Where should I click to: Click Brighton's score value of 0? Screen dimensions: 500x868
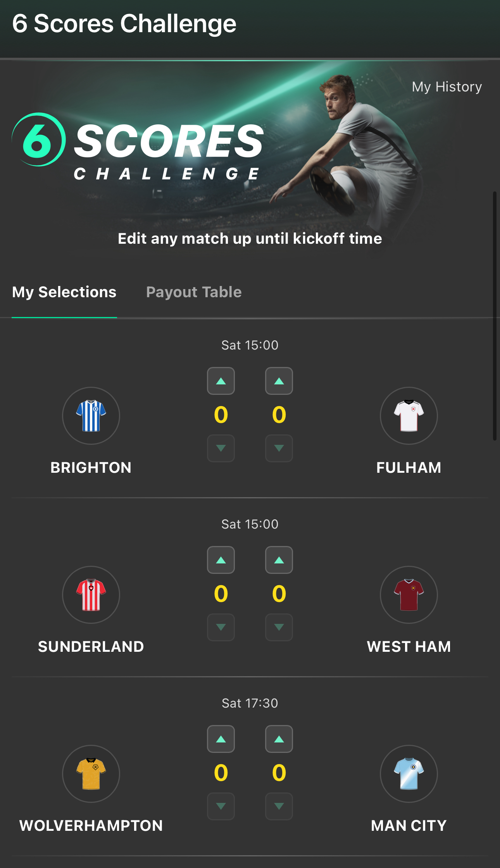coord(221,416)
